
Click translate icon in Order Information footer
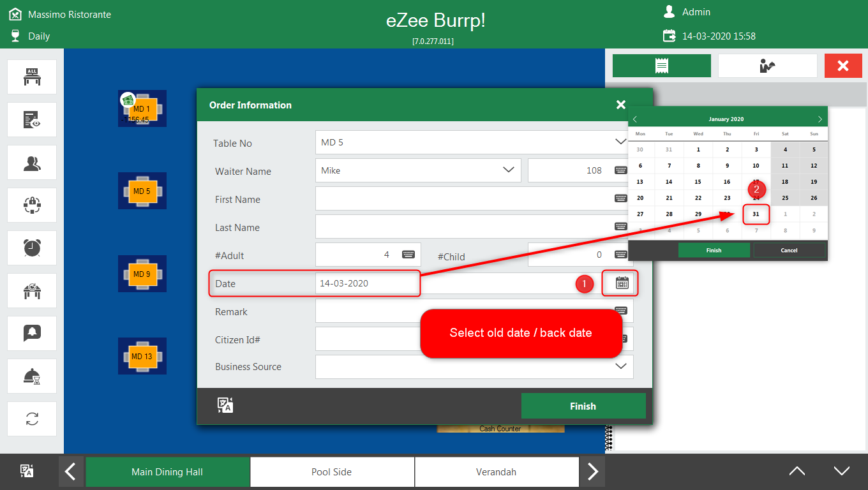pyautogui.click(x=225, y=406)
